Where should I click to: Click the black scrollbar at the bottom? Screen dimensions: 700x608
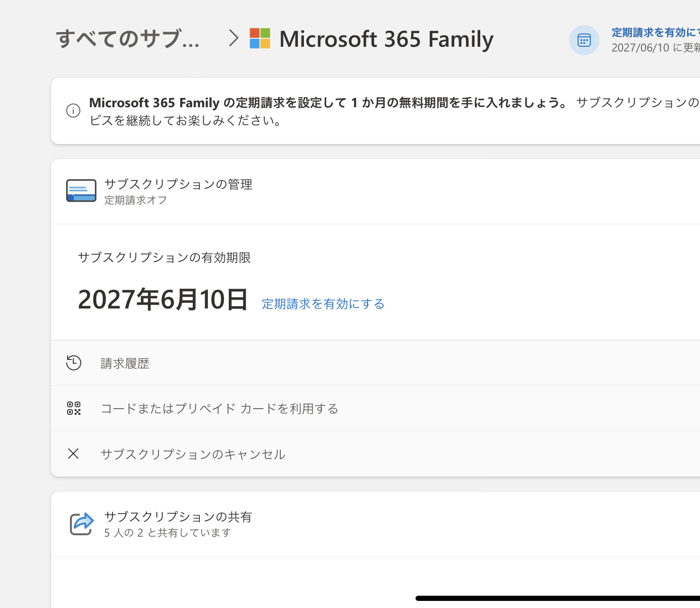[557, 598]
